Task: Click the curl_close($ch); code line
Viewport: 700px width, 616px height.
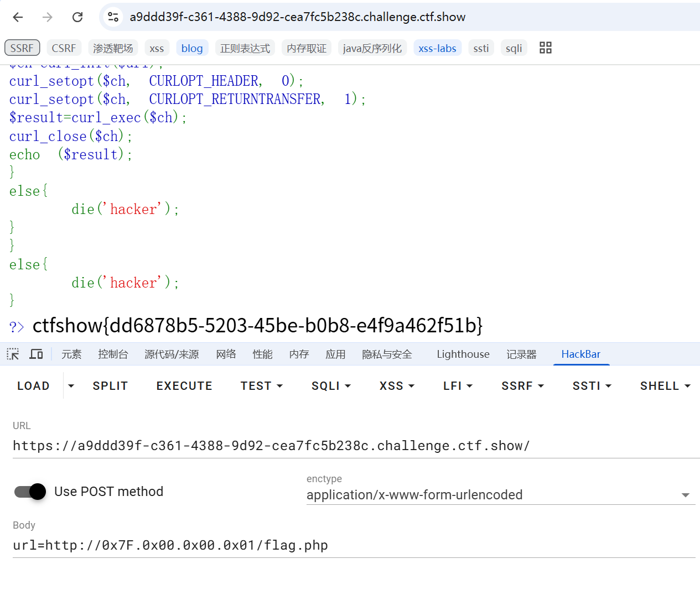Action: (x=70, y=136)
